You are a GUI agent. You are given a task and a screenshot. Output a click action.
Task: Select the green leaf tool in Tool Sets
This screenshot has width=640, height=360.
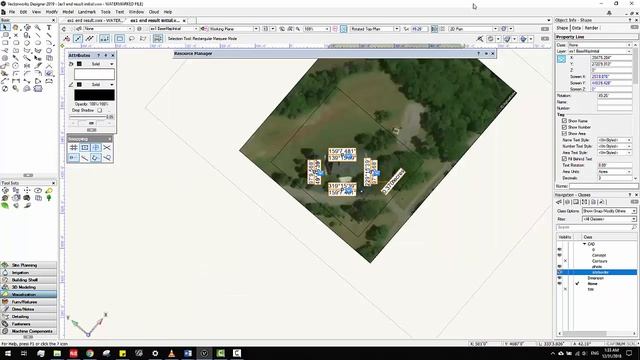pyautogui.click(x=5, y=205)
